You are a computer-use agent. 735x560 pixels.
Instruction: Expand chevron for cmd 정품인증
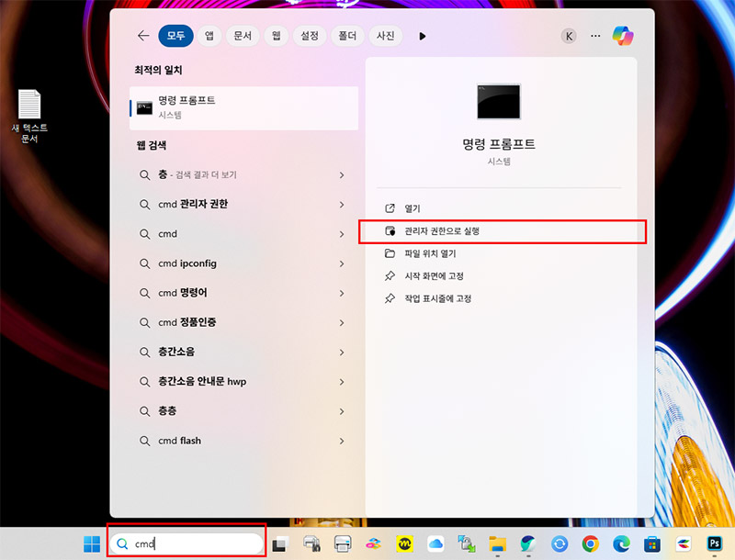tap(342, 322)
